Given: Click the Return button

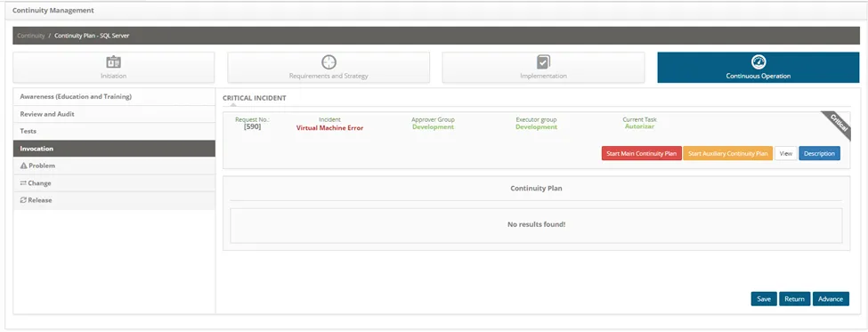Looking at the screenshot, I should 794,299.
